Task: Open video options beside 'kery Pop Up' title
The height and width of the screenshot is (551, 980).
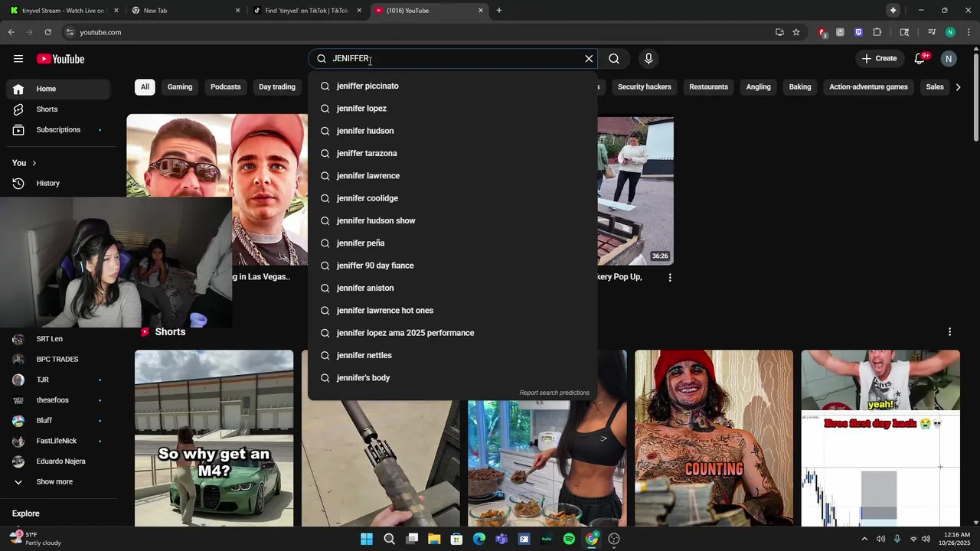Action: point(670,278)
